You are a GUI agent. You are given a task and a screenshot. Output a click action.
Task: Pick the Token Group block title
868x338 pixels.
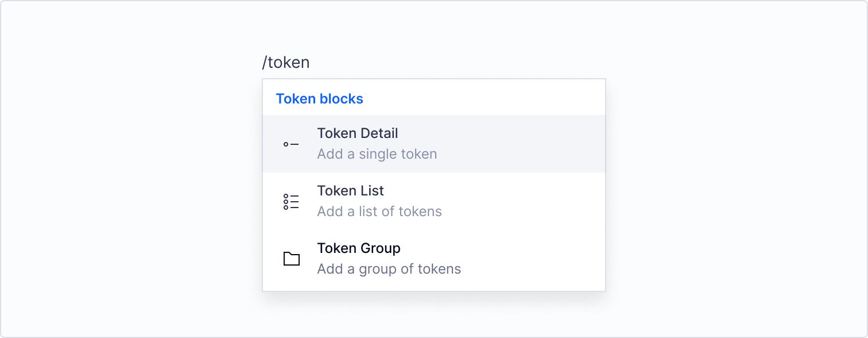pyautogui.click(x=359, y=248)
